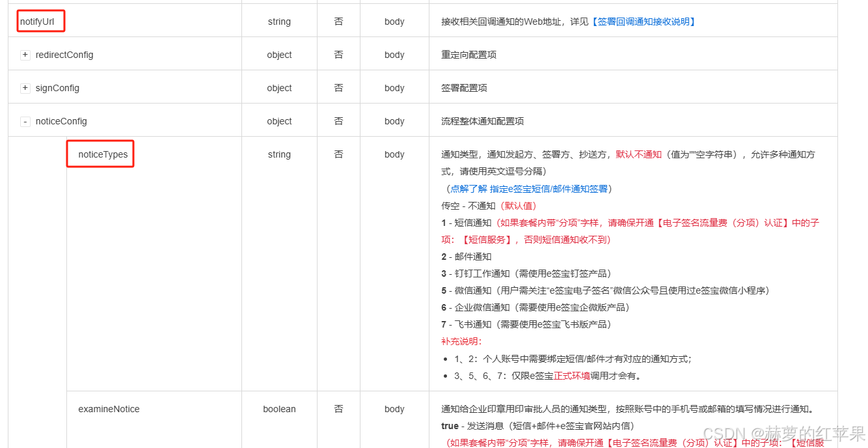Click the noticeTypes parameter name
This screenshot has height=448, width=868.
(x=103, y=154)
